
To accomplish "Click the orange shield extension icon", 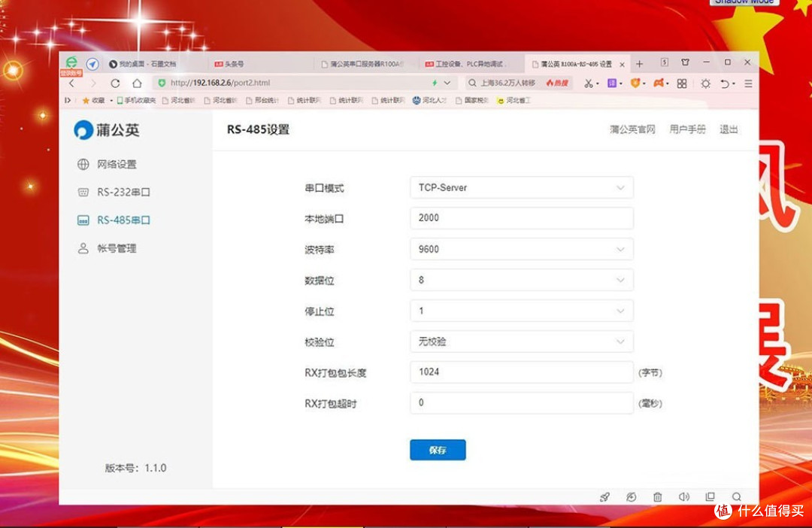I will tap(635, 83).
